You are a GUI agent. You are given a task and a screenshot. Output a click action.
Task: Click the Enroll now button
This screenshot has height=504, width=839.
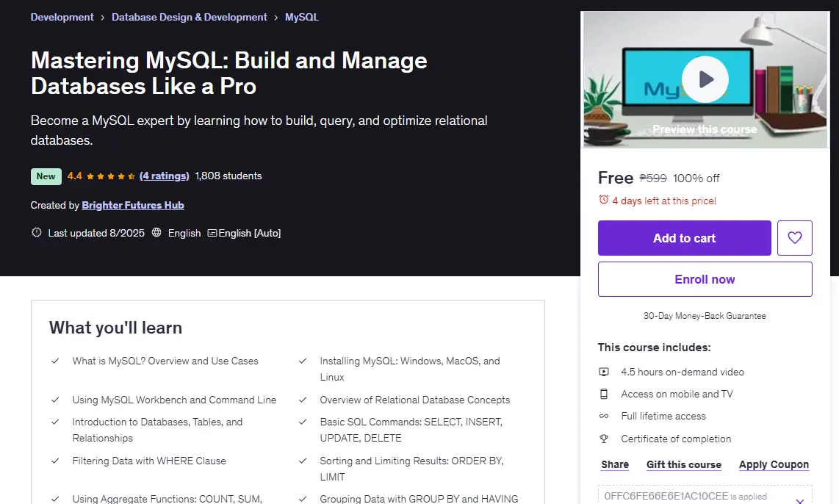(x=705, y=279)
